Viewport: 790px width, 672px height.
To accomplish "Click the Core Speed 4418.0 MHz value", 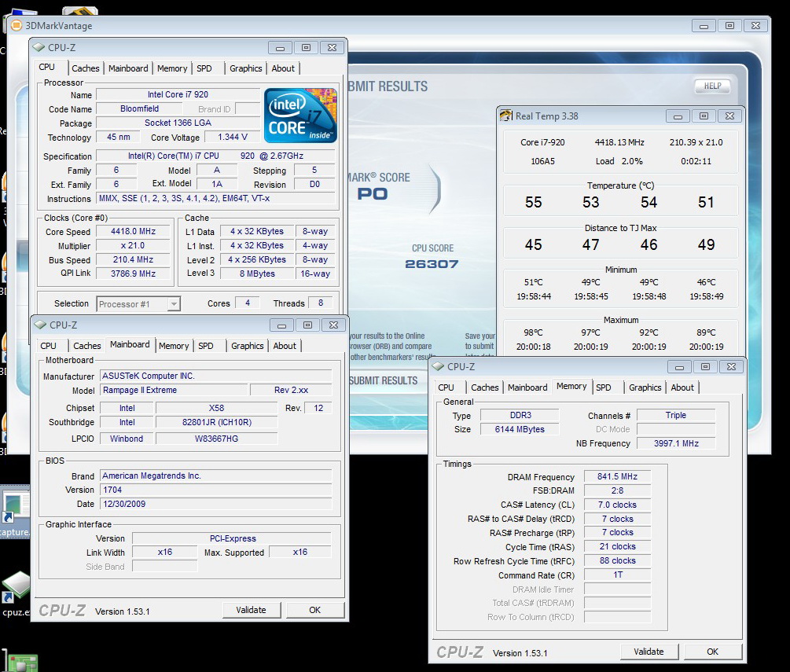I will tap(133, 231).
